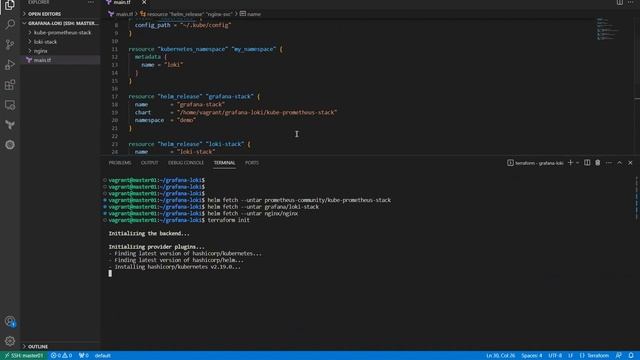Switch to the Problems tab
Screen dimensions: 640x360
tap(120, 163)
